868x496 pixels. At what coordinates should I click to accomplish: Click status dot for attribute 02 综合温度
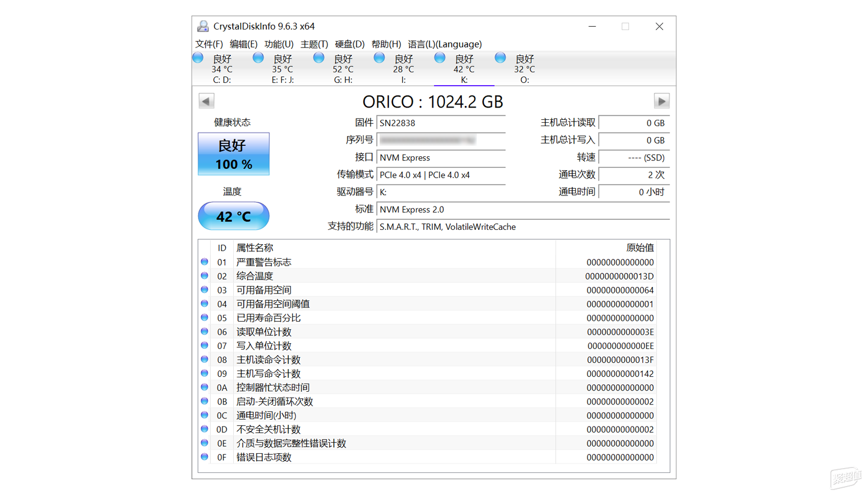[205, 275]
